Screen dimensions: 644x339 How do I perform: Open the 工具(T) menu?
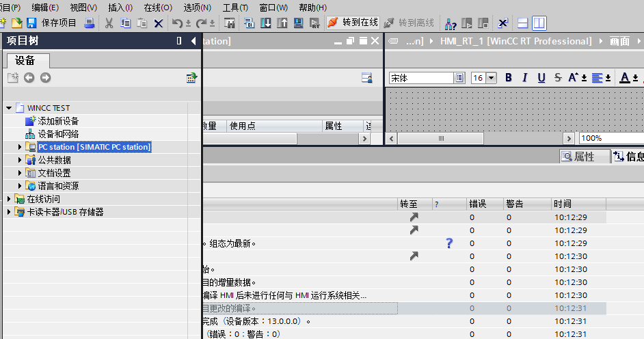(x=235, y=8)
